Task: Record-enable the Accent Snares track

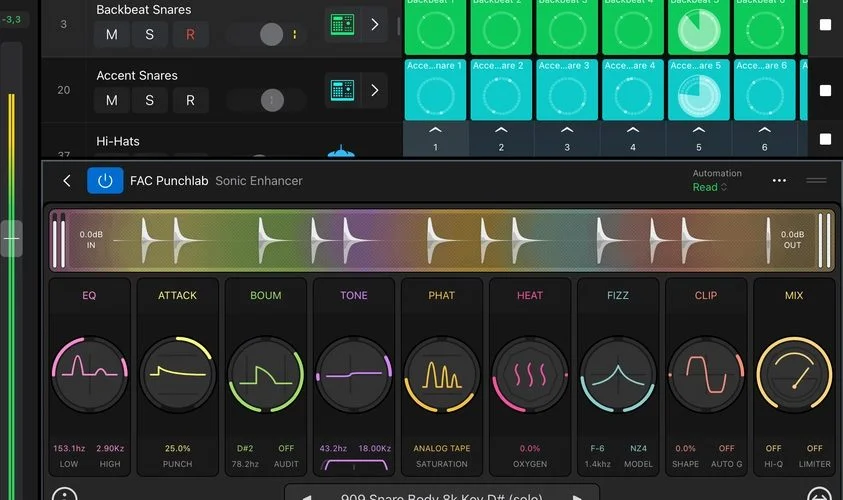Action: coord(190,101)
